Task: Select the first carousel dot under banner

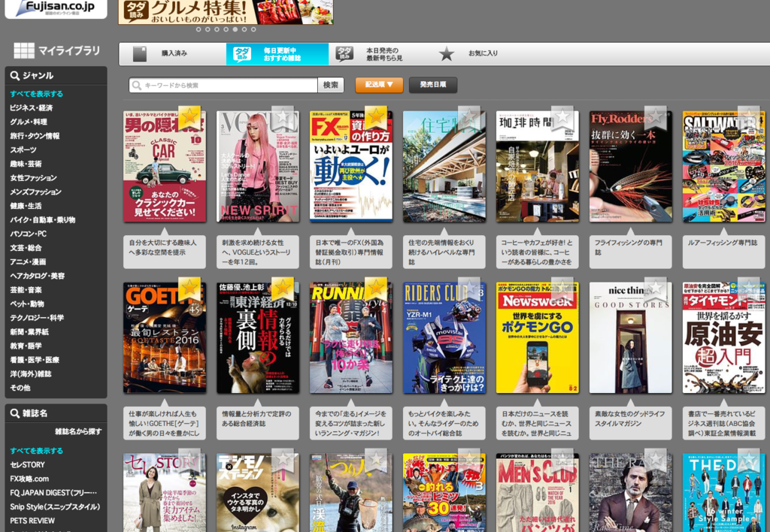Action: (x=199, y=29)
